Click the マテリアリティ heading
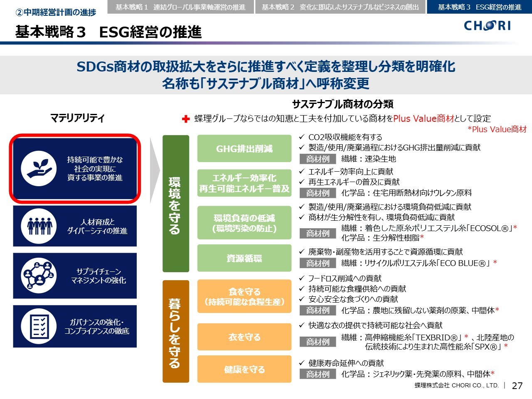 (78, 118)
